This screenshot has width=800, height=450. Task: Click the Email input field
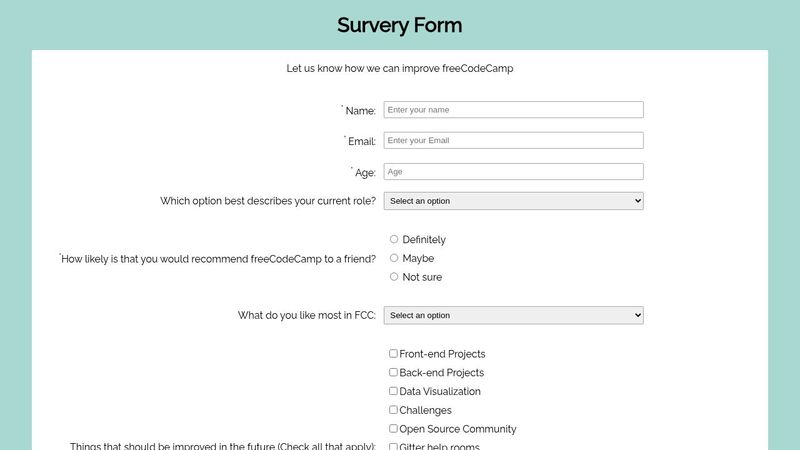pos(513,141)
